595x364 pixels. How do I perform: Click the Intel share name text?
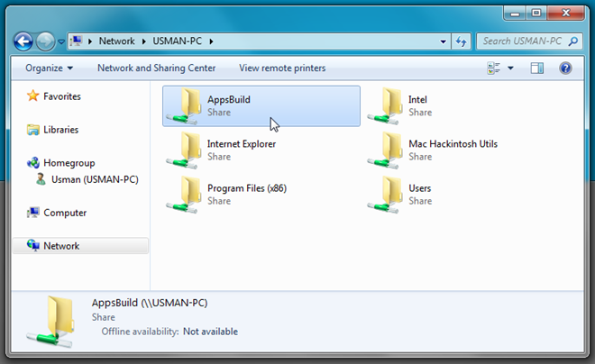pos(417,100)
